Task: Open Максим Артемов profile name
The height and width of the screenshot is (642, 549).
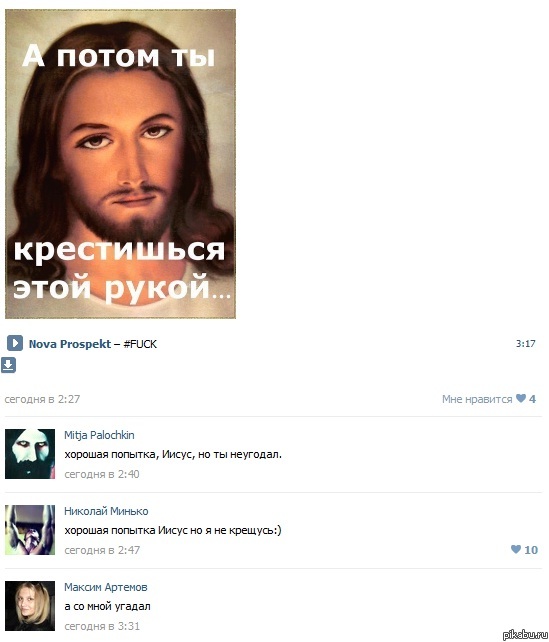Action: pyautogui.click(x=106, y=587)
